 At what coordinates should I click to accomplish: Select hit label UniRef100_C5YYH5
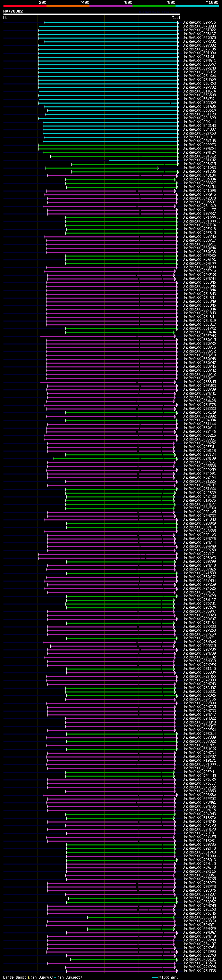coord(199,237)
